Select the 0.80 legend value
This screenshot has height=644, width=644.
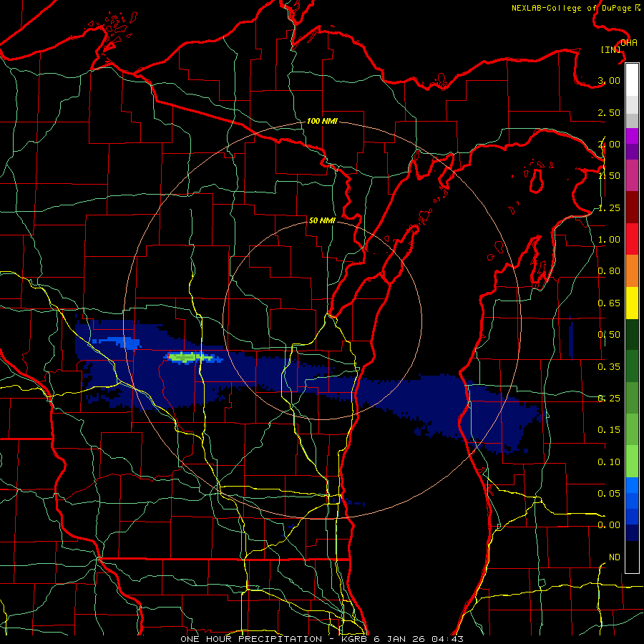click(x=609, y=271)
